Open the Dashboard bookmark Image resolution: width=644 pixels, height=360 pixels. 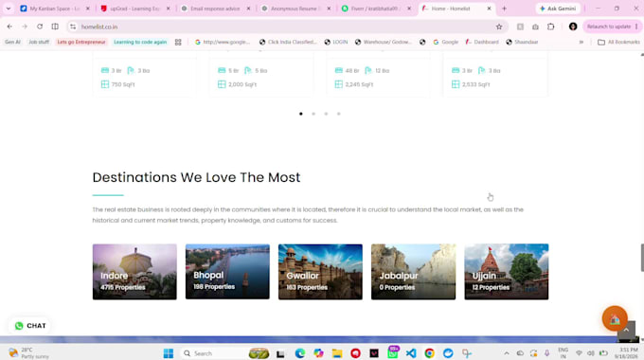[x=482, y=42]
